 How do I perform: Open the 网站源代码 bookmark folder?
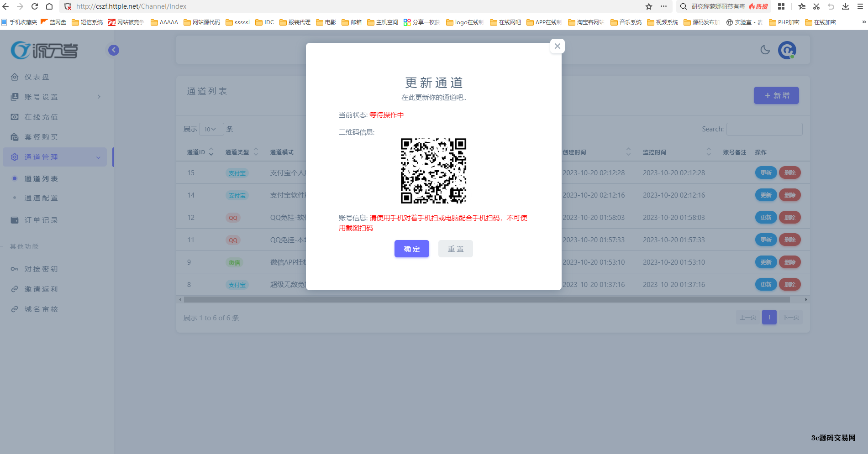tap(202, 22)
